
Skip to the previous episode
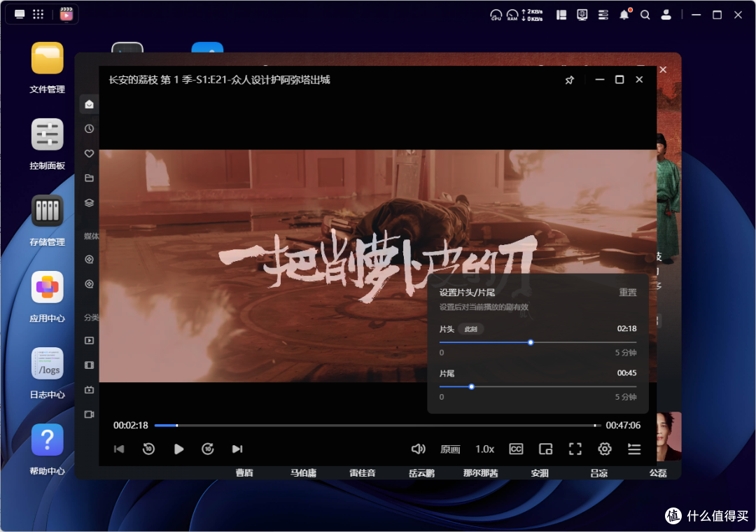[x=119, y=449]
